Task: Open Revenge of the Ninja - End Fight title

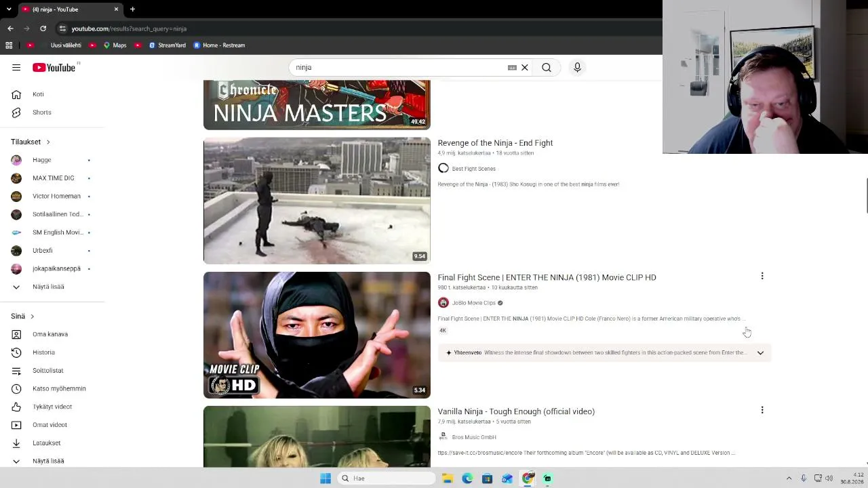Action: point(495,143)
